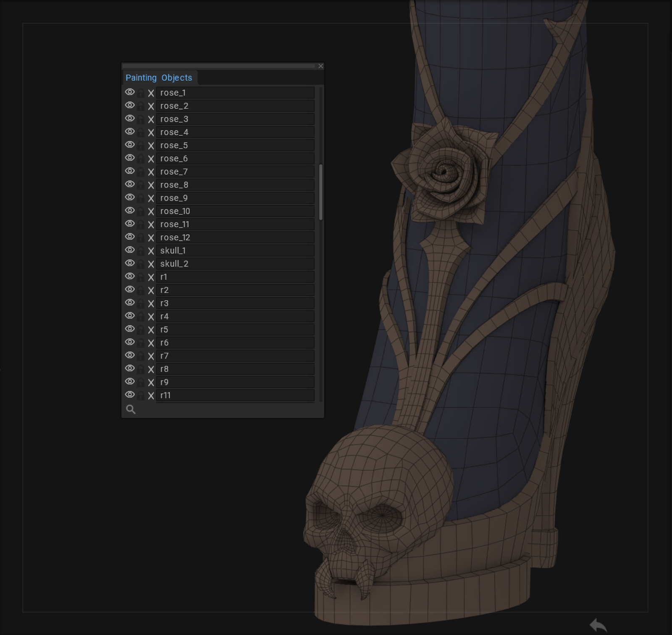The height and width of the screenshot is (635, 672).
Task: Hide the rose_9 object via eye icon
Action: pos(130,198)
